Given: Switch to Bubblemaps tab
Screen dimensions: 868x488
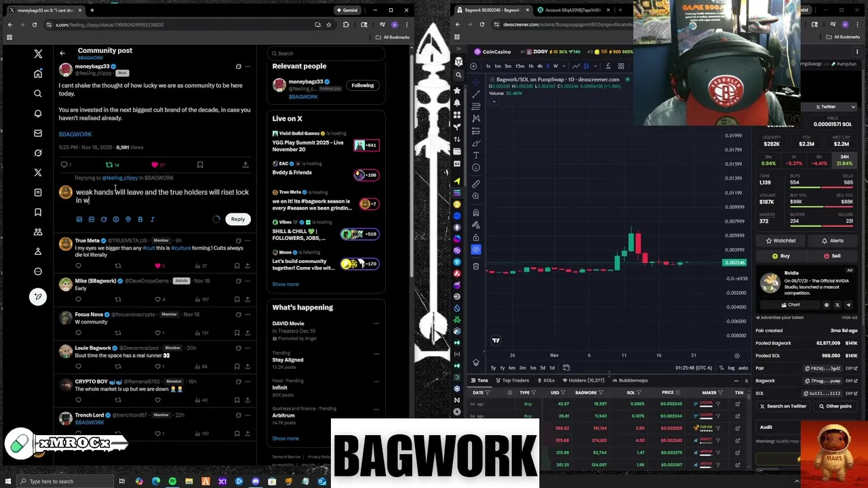Looking at the screenshot, I should 630,381.
